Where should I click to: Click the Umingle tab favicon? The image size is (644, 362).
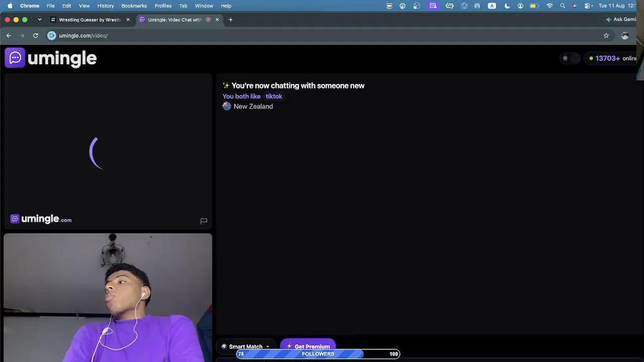point(142,20)
